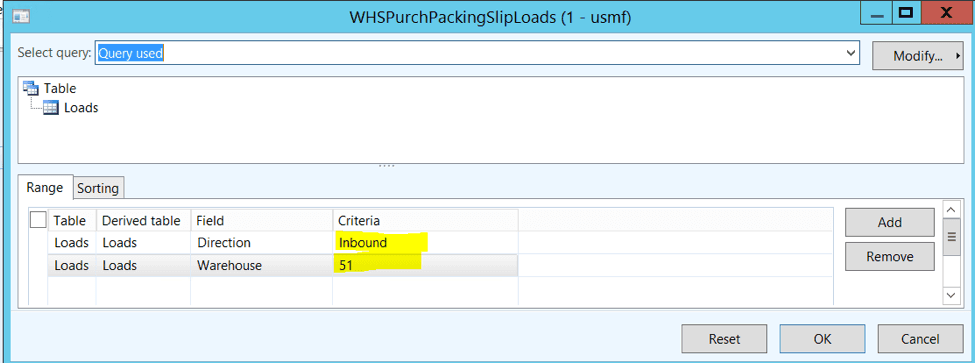This screenshot has height=363, width=975.
Task: Click the Criteria cell with Inbound
Action: 425,242
